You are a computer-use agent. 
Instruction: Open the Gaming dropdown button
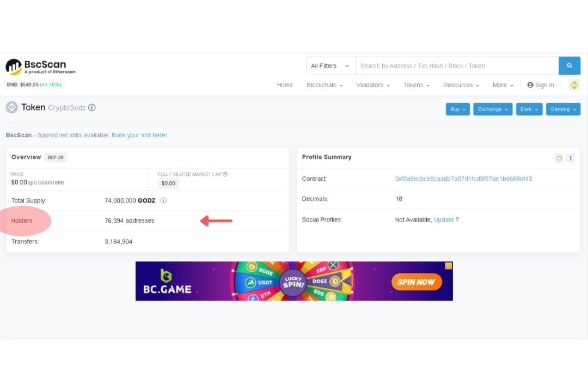click(x=563, y=109)
